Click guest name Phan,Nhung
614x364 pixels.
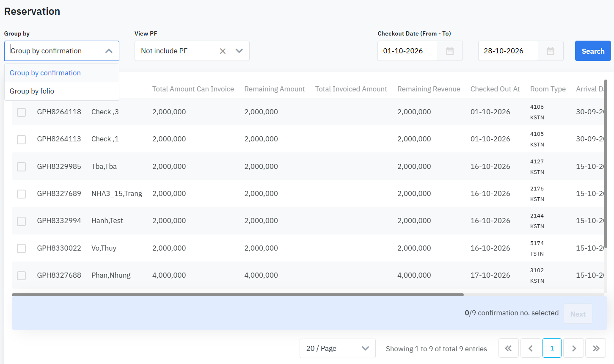tap(111, 275)
